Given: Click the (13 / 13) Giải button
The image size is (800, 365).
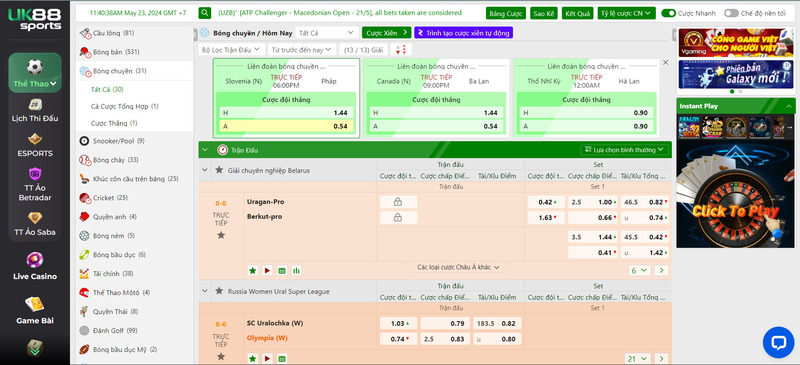Looking at the screenshot, I should pyautogui.click(x=363, y=50).
